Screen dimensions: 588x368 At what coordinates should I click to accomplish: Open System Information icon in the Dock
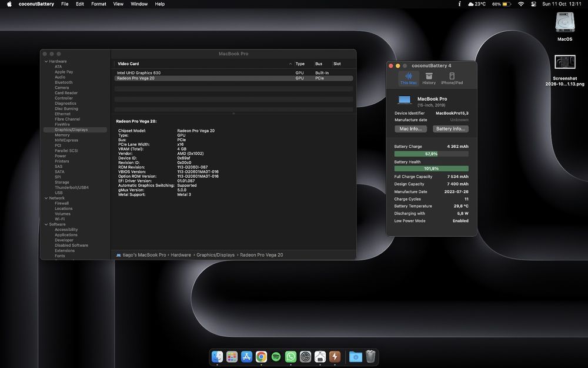320,356
